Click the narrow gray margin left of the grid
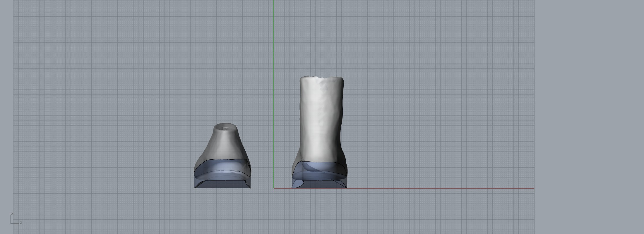644x234 pixels. coord(6,117)
